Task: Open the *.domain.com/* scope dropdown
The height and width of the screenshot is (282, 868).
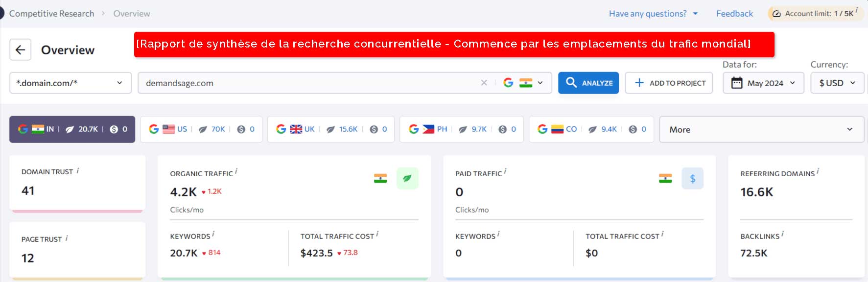Action: coord(70,83)
